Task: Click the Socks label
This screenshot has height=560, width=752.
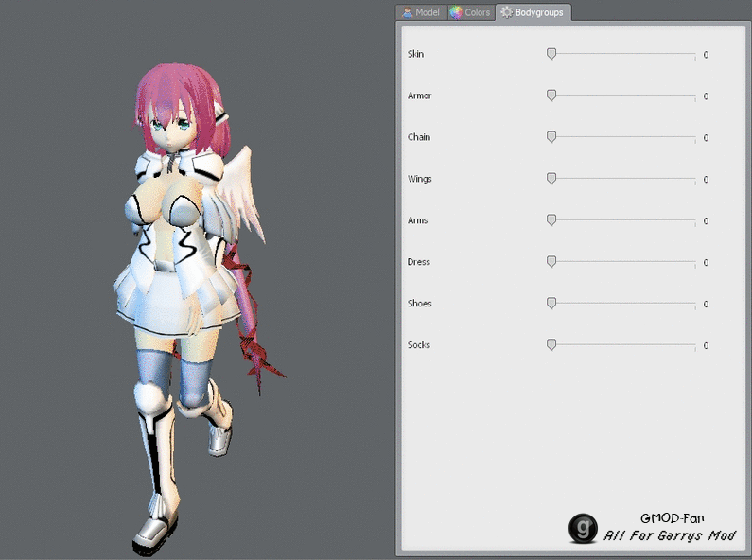Action: coord(419,344)
